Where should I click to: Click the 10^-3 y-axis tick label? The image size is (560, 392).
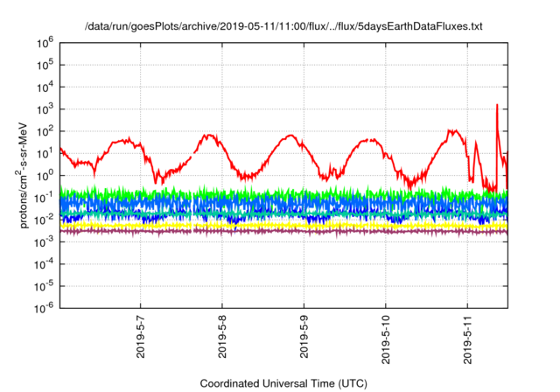(44, 242)
